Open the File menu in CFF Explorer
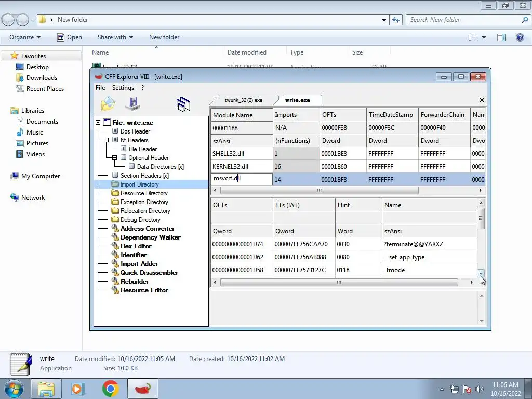Screen dimensions: 532x399 tap(100, 88)
